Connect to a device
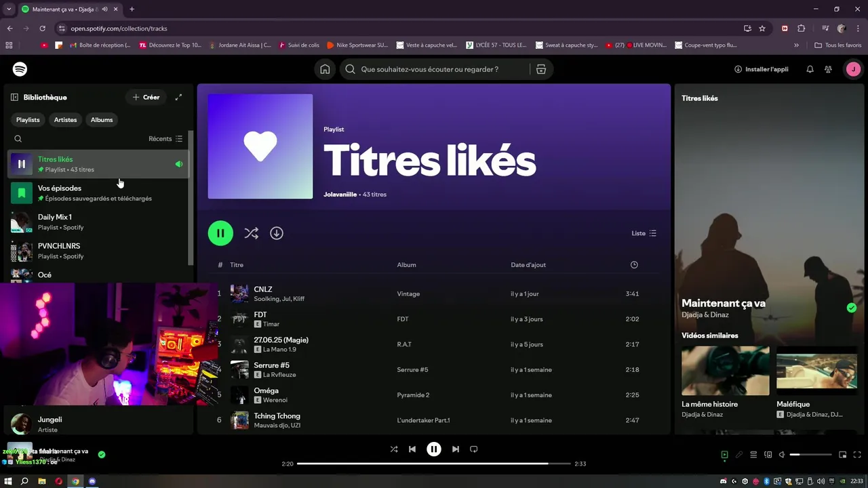 click(768, 455)
